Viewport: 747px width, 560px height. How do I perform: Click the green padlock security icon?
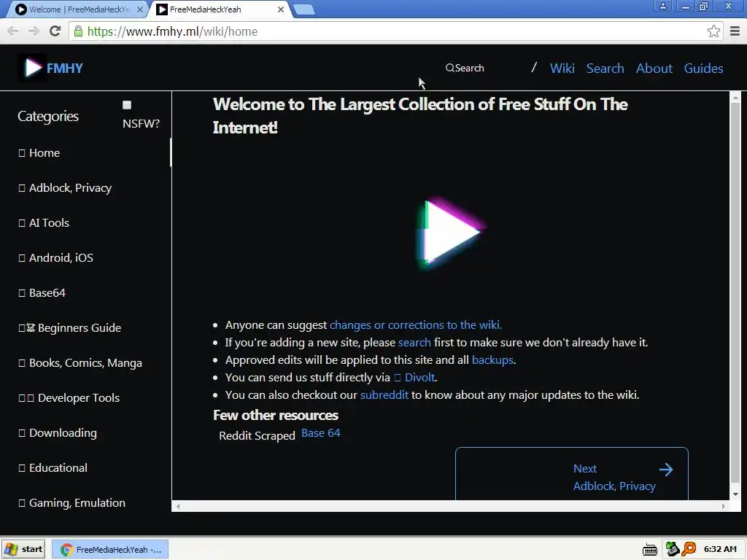78,31
